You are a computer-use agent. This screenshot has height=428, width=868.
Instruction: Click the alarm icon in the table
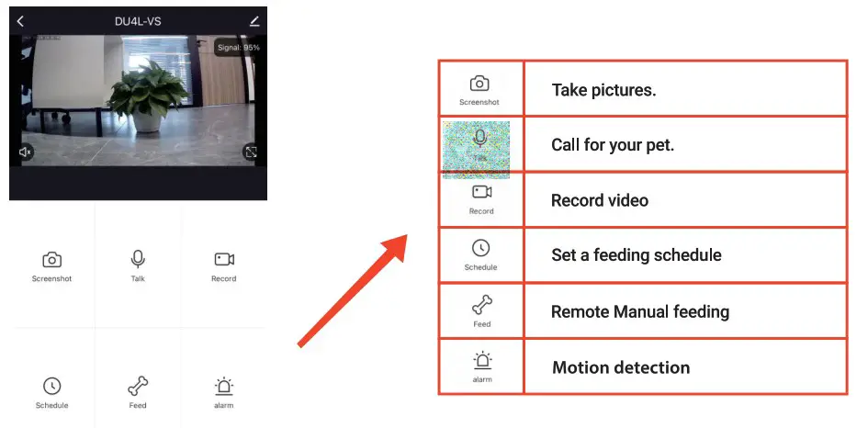click(x=483, y=360)
